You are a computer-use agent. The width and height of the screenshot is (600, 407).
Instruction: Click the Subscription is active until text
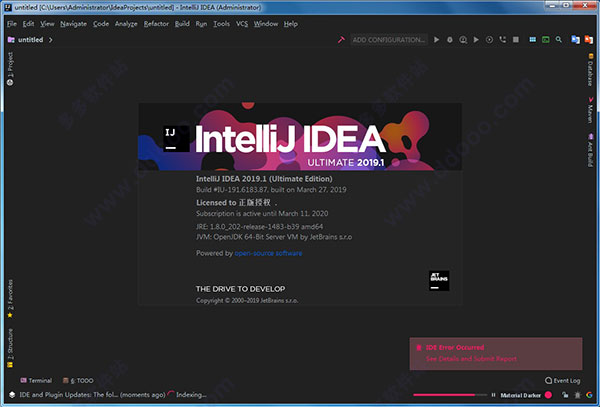[262, 213]
